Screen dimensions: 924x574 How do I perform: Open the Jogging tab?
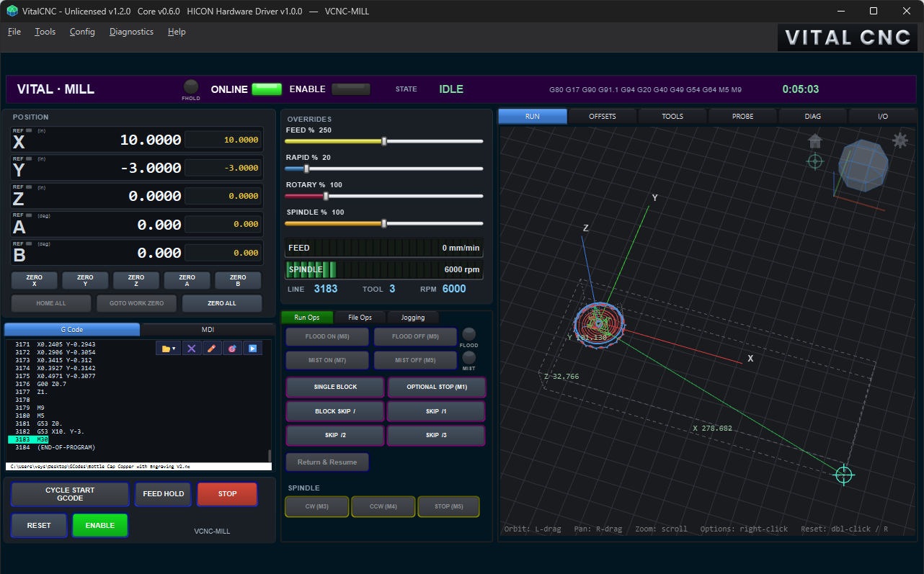tap(413, 317)
